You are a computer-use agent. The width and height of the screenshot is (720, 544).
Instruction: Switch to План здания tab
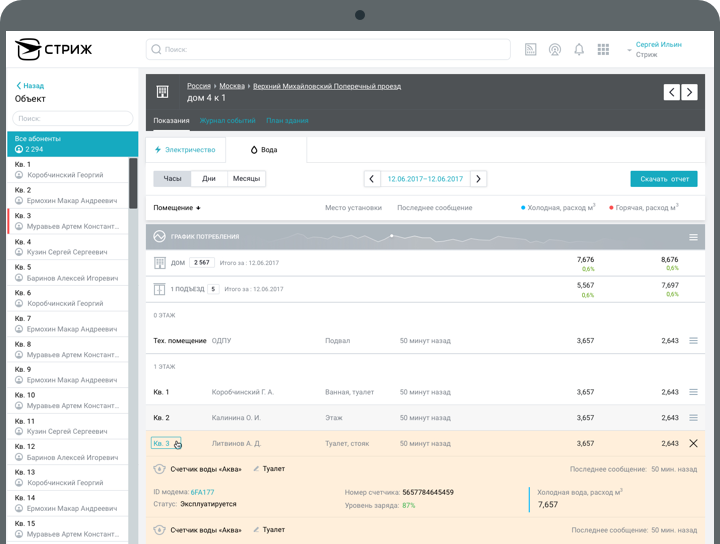[x=287, y=120]
